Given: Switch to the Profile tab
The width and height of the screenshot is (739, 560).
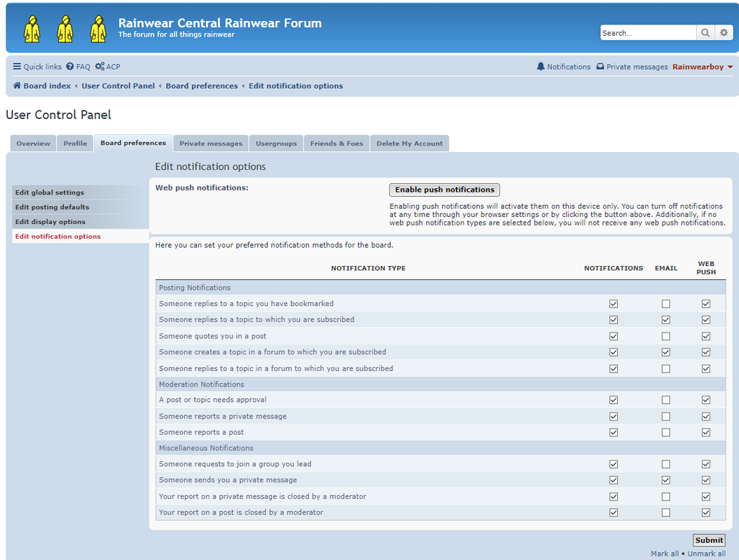Looking at the screenshot, I should coord(76,143).
